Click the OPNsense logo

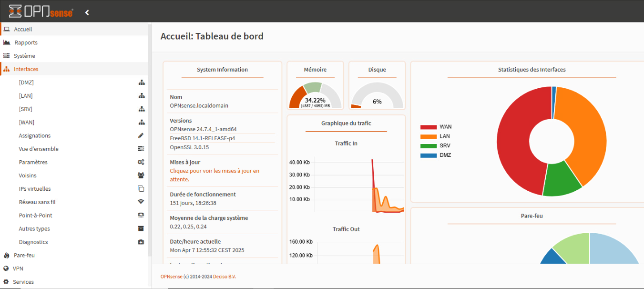[41, 11]
